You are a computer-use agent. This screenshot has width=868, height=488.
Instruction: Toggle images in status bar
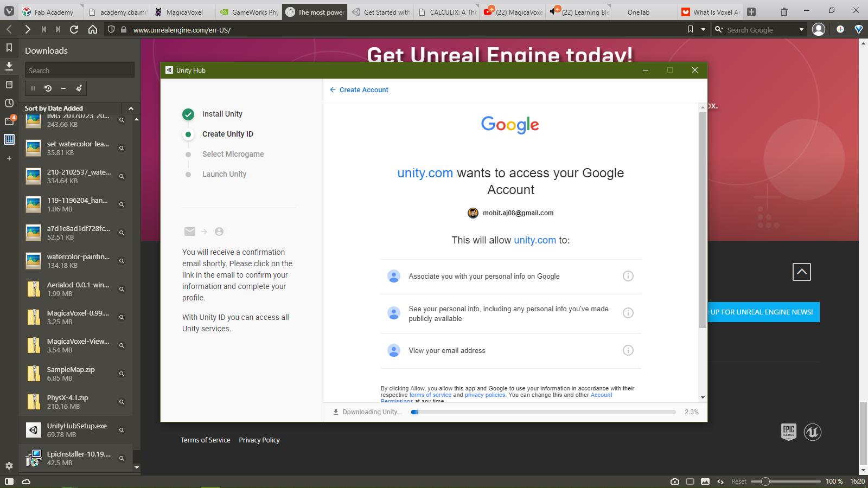click(705, 481)
